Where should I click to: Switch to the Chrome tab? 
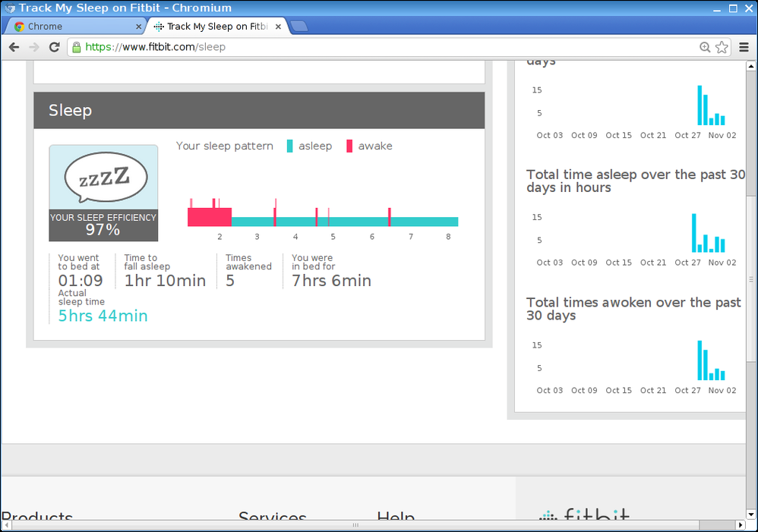coord(75,27)
